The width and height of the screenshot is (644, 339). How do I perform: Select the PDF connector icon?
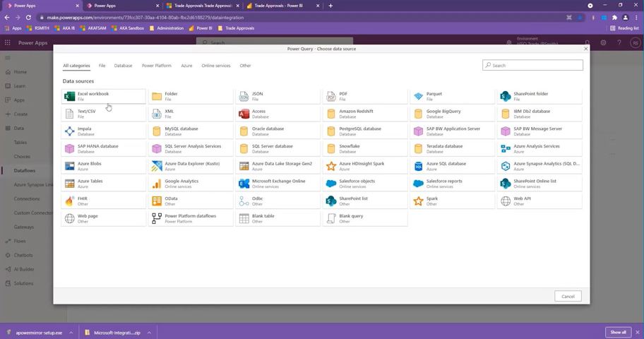331,97
